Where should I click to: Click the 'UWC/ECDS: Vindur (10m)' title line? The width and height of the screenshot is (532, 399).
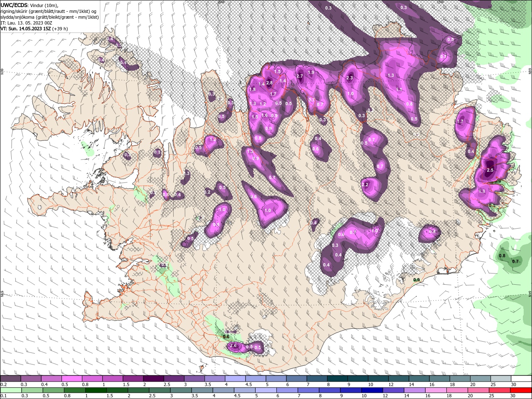[x=30, y=5]
